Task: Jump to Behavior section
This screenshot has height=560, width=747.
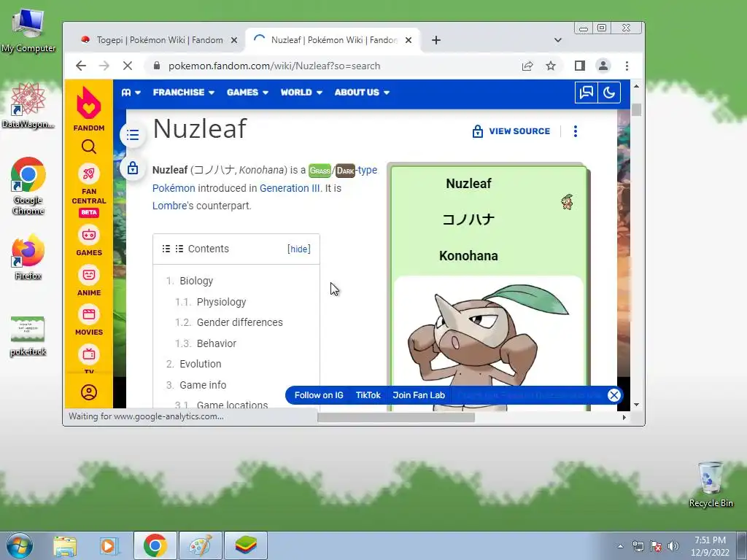Action: point(216,343)
